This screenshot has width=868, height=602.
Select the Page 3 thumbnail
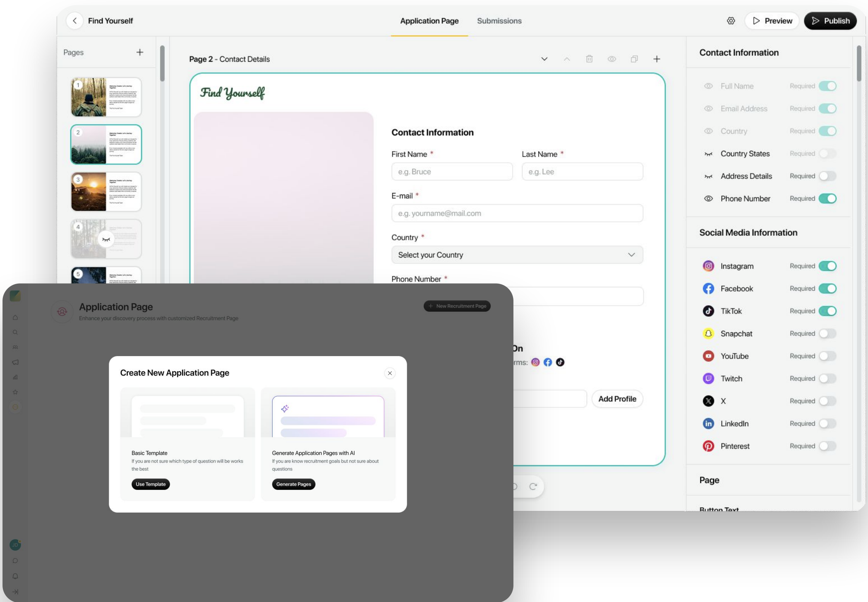coord(106,191)
